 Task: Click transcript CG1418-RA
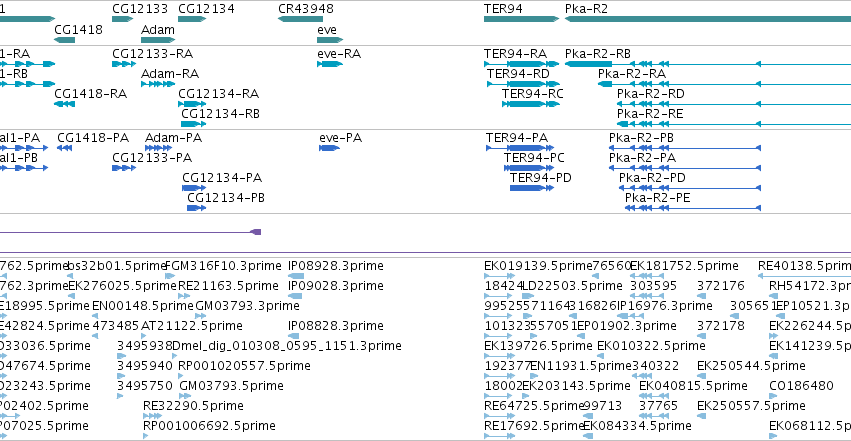click(x=65, y=104)
